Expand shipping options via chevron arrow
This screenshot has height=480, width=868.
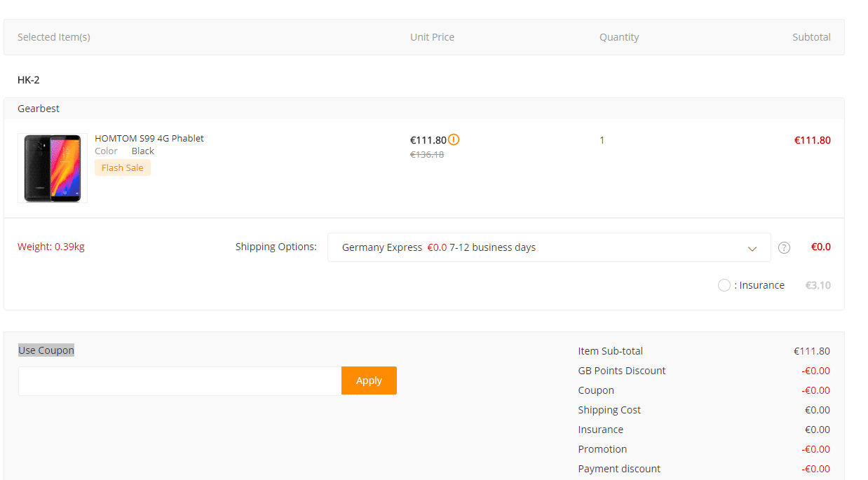[752, 248]
